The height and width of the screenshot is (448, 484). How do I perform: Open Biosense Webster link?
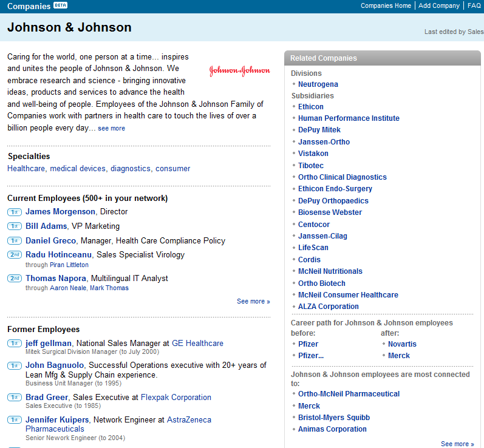coord(330,212)
